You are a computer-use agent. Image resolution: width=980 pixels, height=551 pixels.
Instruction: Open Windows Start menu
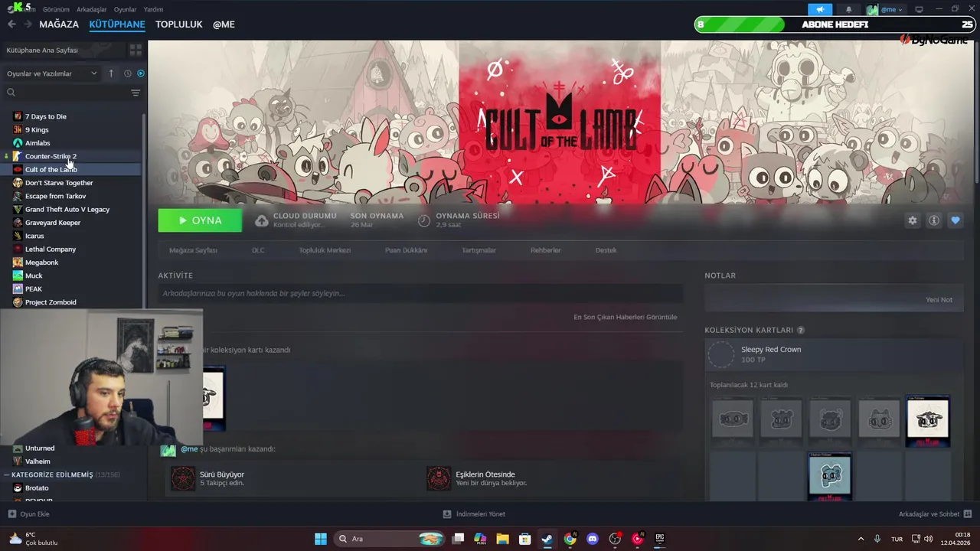[321, 539]
